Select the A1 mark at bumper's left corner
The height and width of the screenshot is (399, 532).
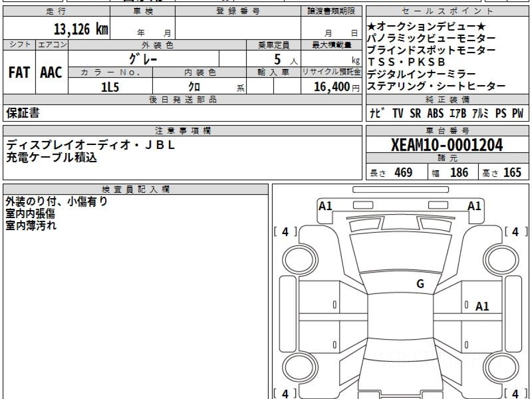click(325, 206)
